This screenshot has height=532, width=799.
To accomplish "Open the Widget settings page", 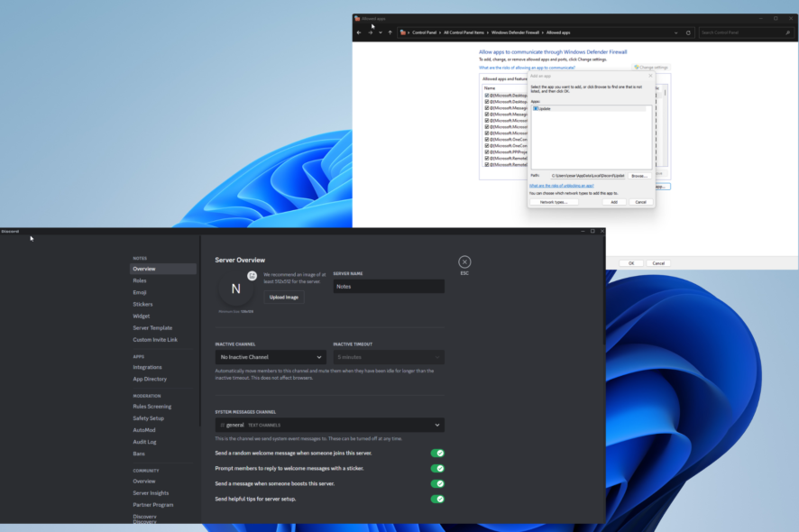I will click(142, 316).
